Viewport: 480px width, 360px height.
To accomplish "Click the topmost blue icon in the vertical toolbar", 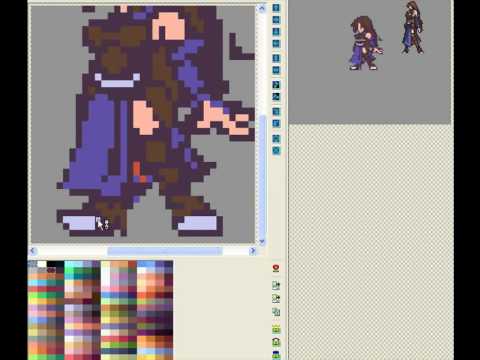I will [276, 8].
